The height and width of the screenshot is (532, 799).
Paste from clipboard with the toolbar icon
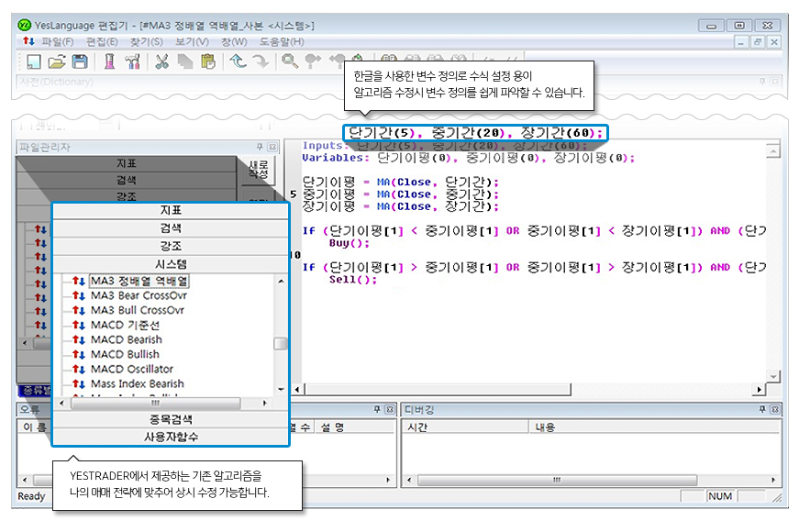208,62
